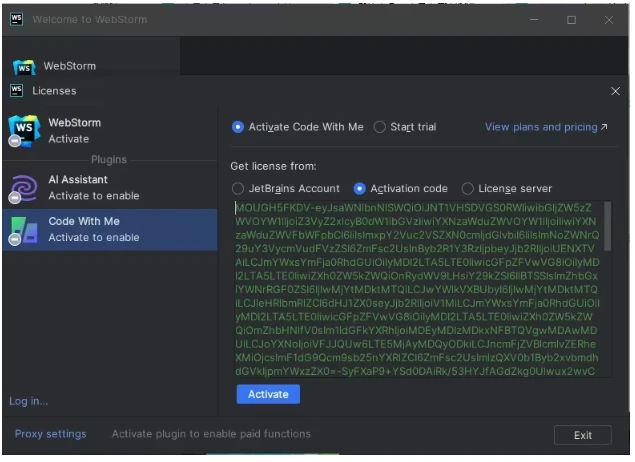Image resolution: width=635 pixels, height=462 pixels.
Task: Click the Log in... link
Action: coord(29,401)
